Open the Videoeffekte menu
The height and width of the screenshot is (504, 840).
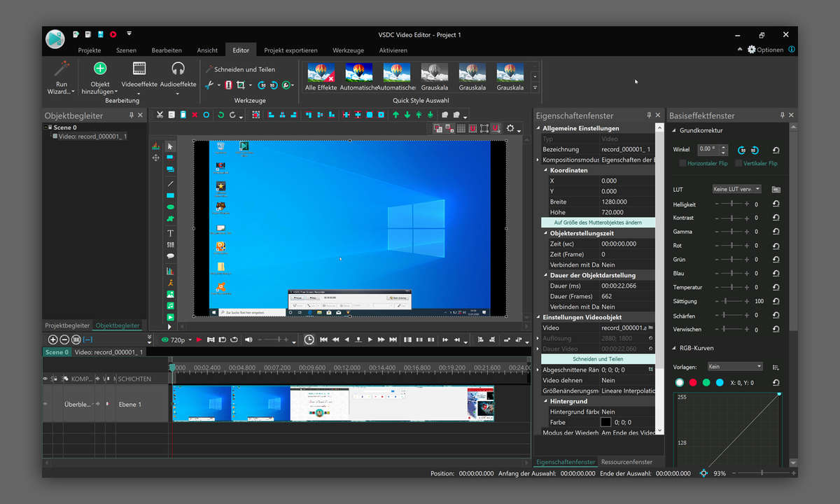(139, 77)
